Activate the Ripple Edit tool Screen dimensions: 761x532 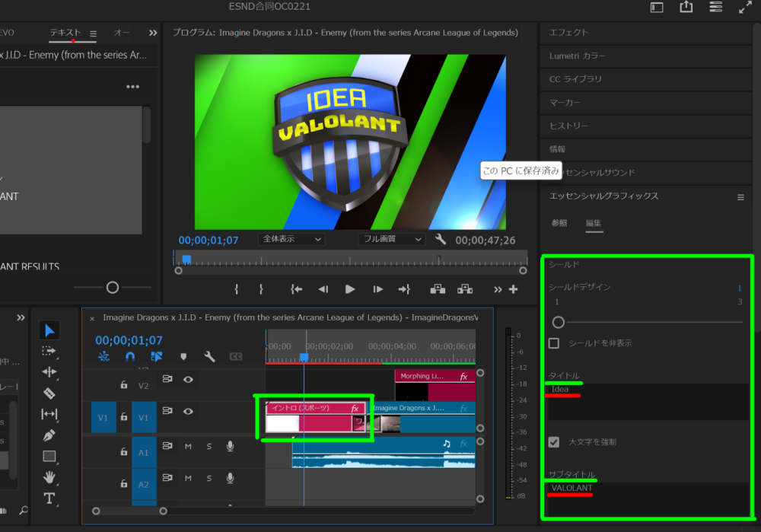click(49, 372)
